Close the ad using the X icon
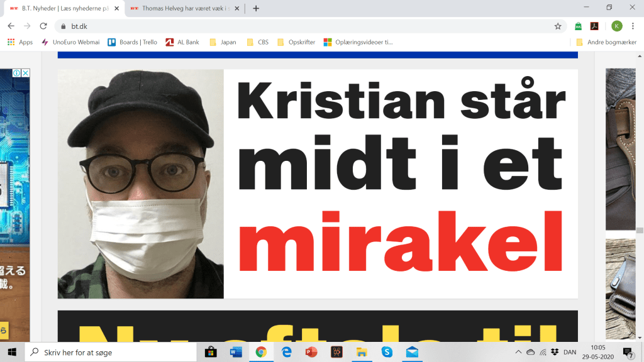 26,73
